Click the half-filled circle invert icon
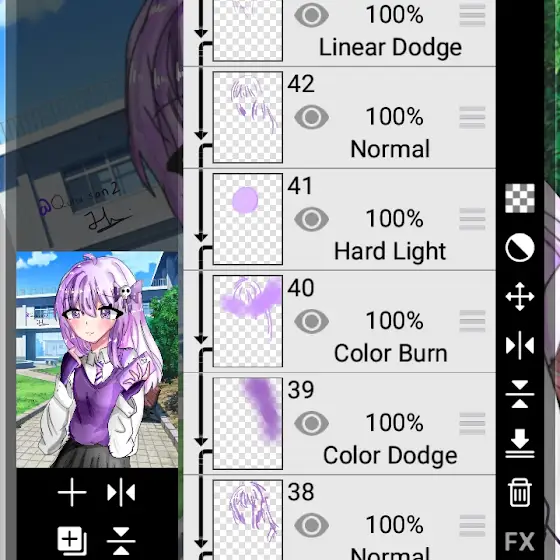 [x=520, y=248]
